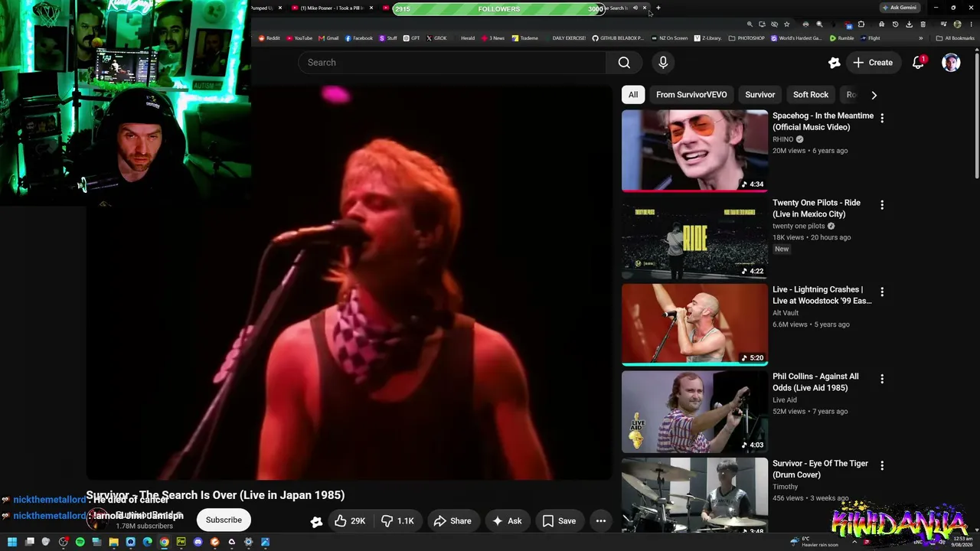980x551 pixels.
Task: Open options for the Phil Collins video
Action: (x=882, y=379)
